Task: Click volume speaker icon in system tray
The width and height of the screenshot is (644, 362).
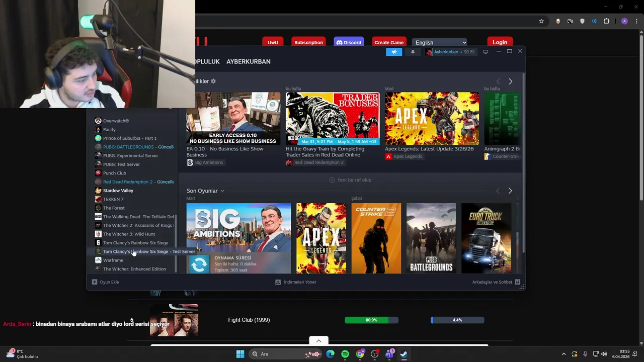Action: click(604, 354)
